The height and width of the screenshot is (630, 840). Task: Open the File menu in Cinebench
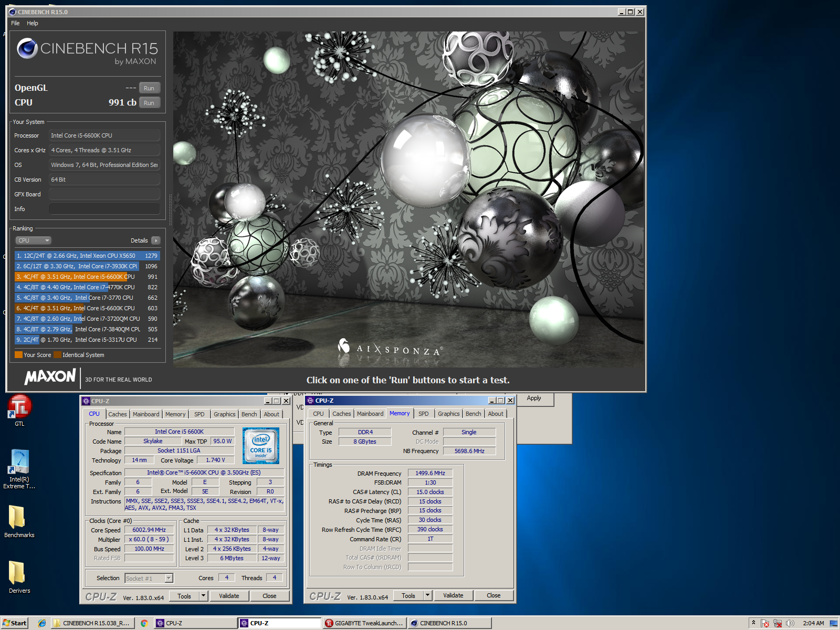tap(15, 23)
